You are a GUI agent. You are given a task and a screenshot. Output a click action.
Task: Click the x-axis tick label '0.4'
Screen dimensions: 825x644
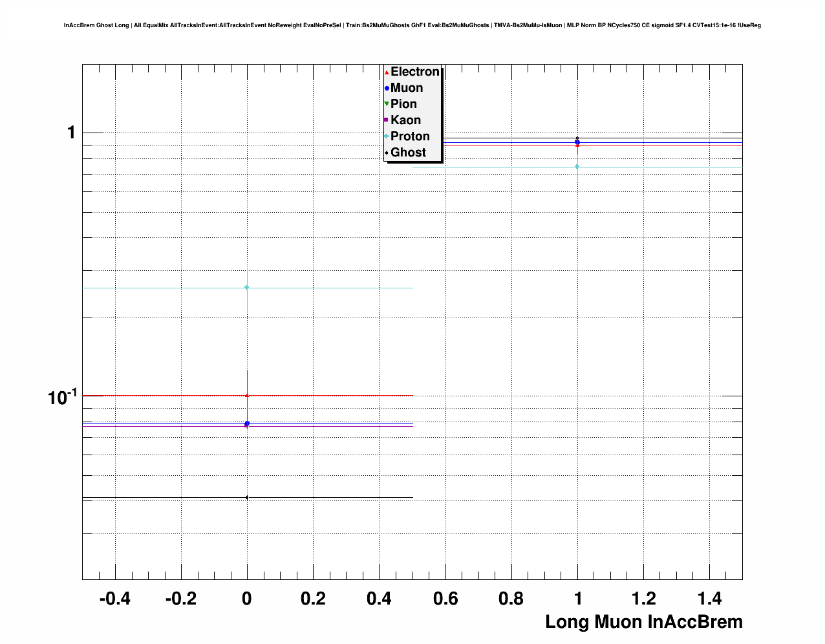(x=379, y=599)
